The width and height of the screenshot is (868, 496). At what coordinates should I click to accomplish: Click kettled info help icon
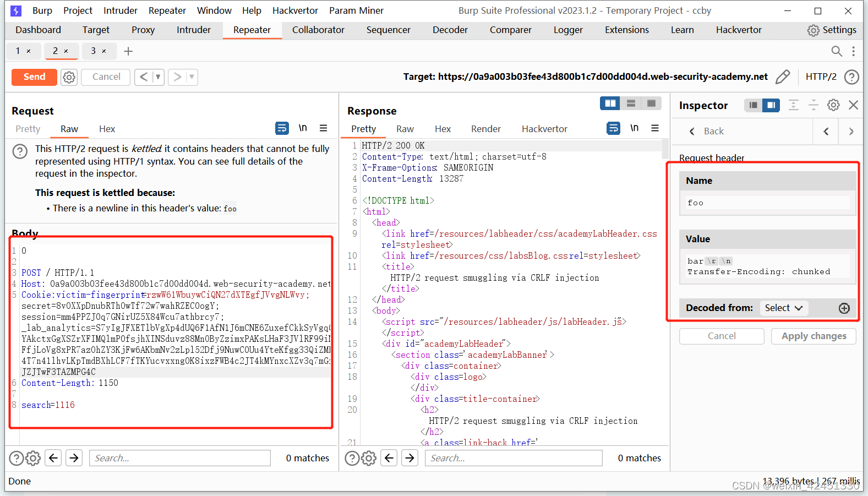20,151
